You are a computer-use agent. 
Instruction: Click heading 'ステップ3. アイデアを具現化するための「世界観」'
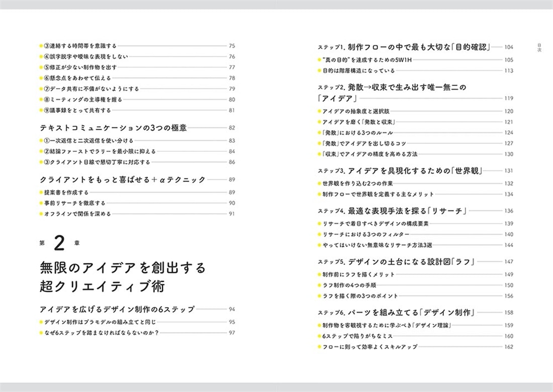400,171
